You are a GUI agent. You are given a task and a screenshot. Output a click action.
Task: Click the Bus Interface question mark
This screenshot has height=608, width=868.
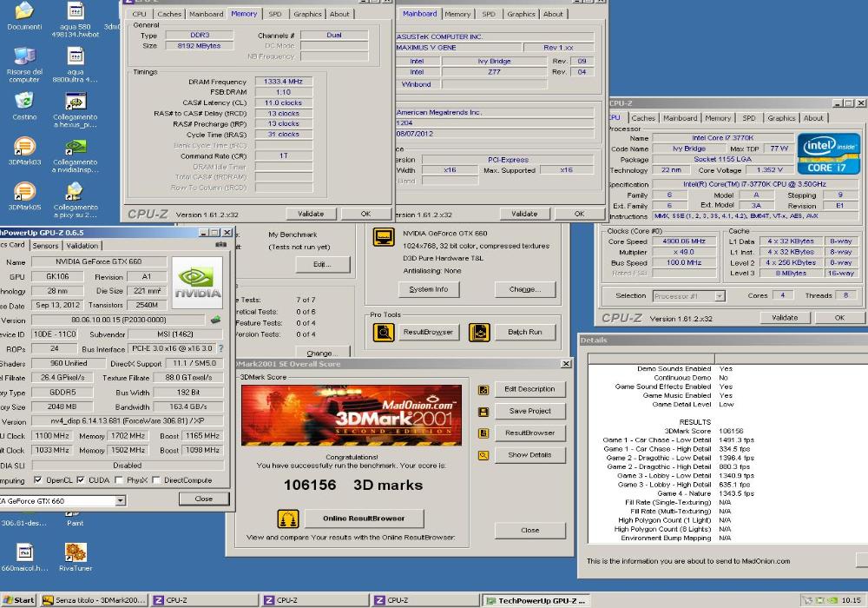(x=220, y=349)
